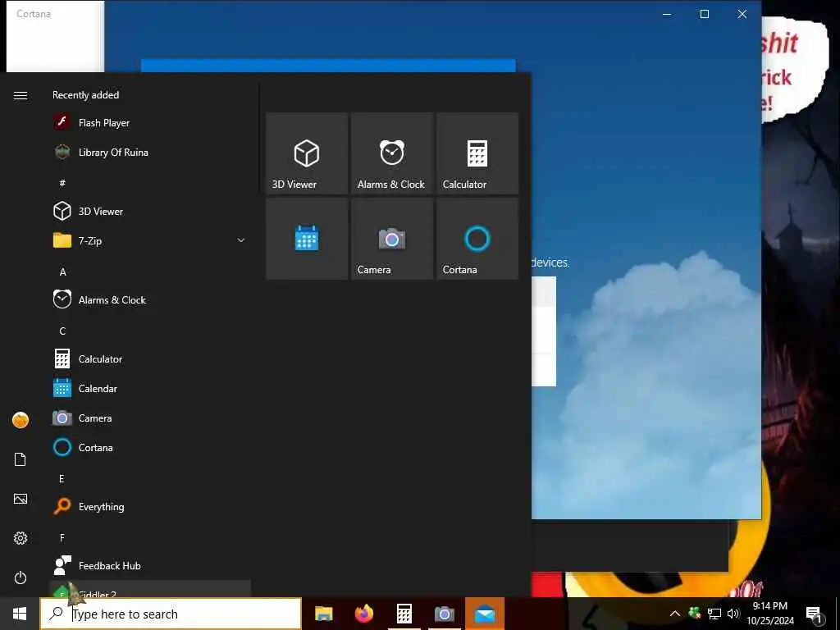
Task: Click the Recently added heading
Action: (x=85, y=95)
